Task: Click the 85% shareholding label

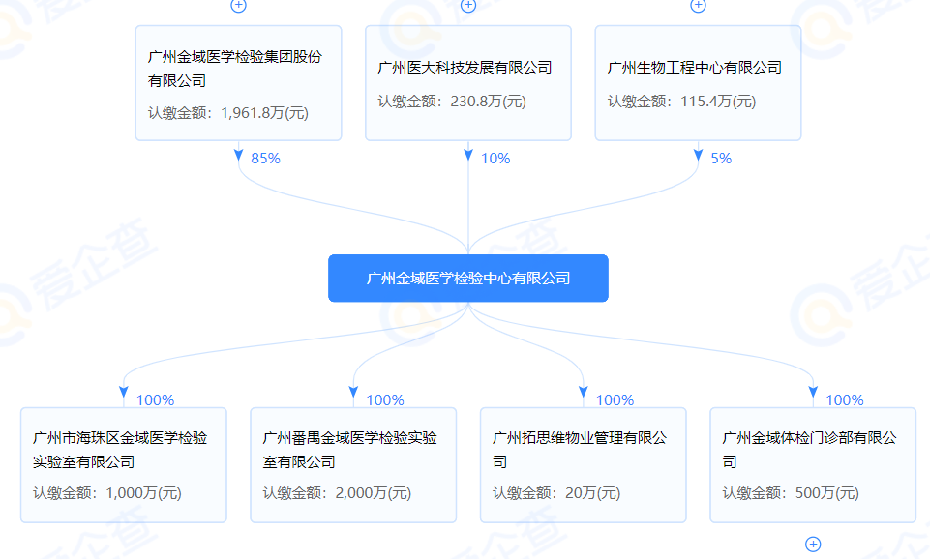Action: (x=265, y=159)
